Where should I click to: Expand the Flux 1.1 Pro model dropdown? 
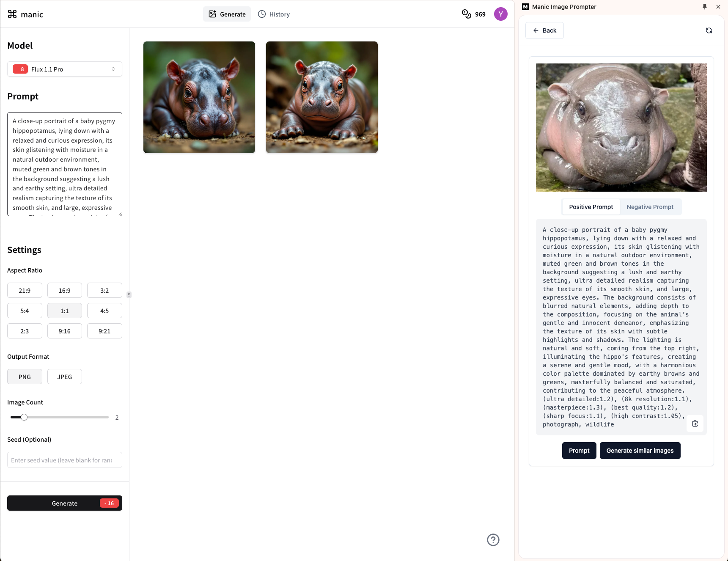tap(65, 69)
